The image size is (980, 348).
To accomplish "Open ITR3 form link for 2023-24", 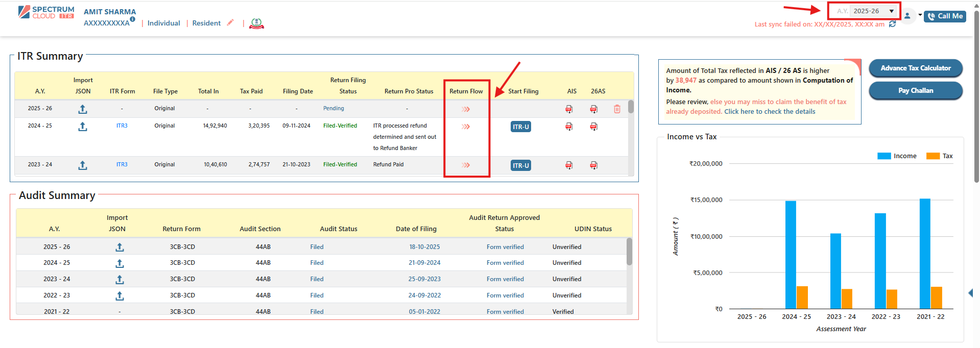I will (122, 165).
